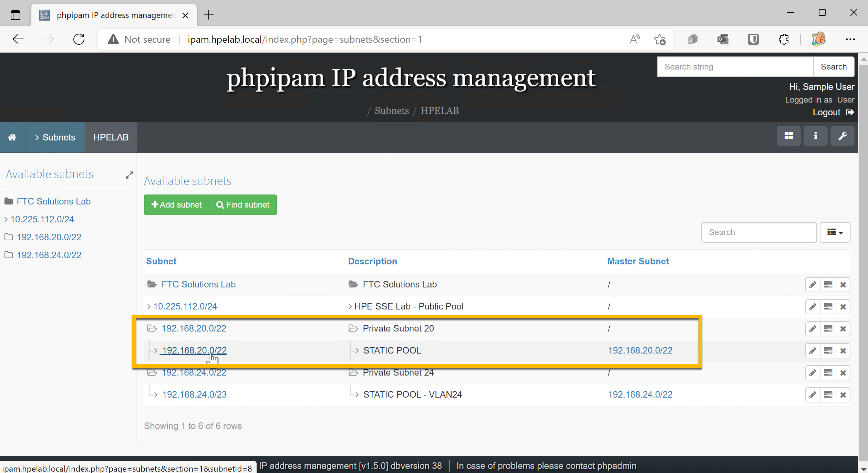868x473 pixels.
Task: Click the Add subnet button
Action: click(x=176, y=205)
